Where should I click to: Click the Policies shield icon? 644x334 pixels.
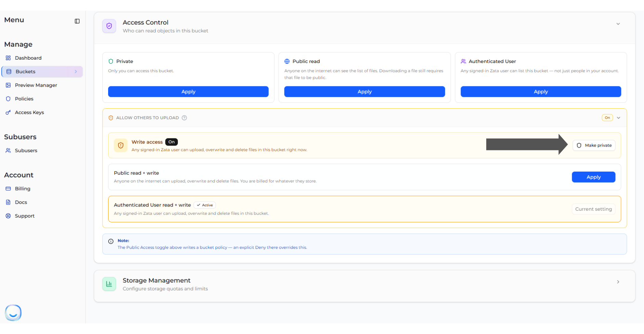(8, 99)
